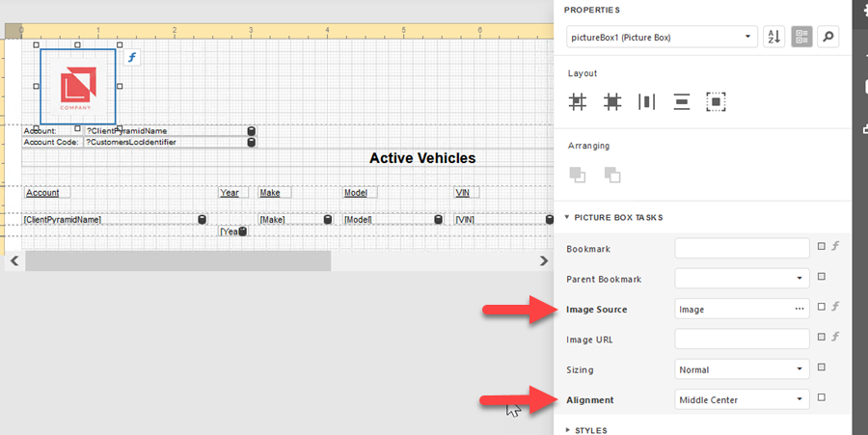Click the Image Source ellipsis button
Viewport: 868px width, 435px height.
[x=799, y=309]
